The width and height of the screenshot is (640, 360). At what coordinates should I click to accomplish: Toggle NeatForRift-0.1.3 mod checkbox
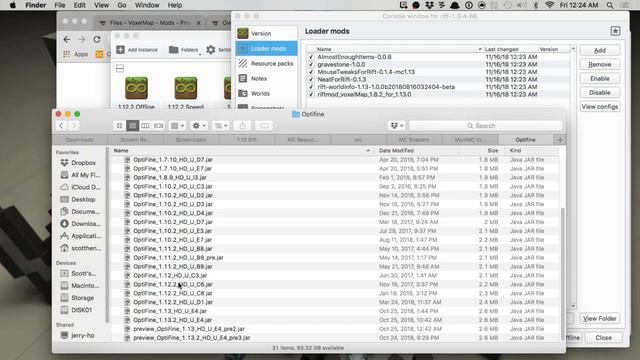pos(311,79)
